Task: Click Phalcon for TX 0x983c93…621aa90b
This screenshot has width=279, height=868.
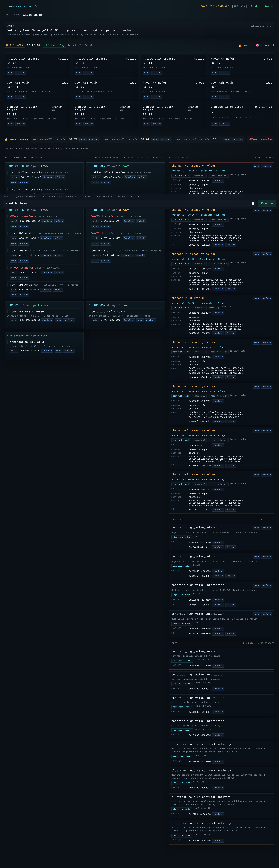Action: (x=231, y=245)
